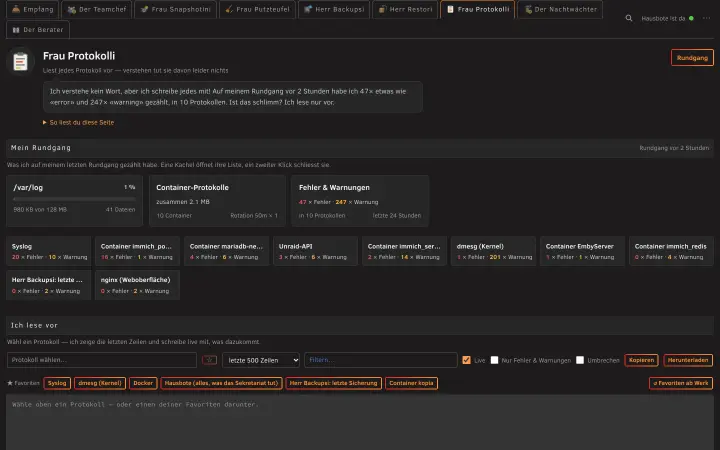
Task: Open the Empfang tab
Action: [x=32, y=9]
